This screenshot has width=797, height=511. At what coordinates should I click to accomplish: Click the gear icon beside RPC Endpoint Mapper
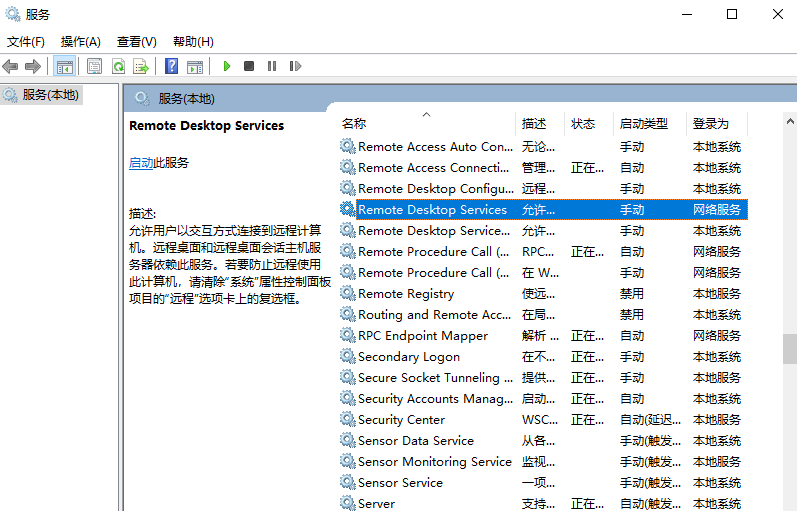point(348,336)
